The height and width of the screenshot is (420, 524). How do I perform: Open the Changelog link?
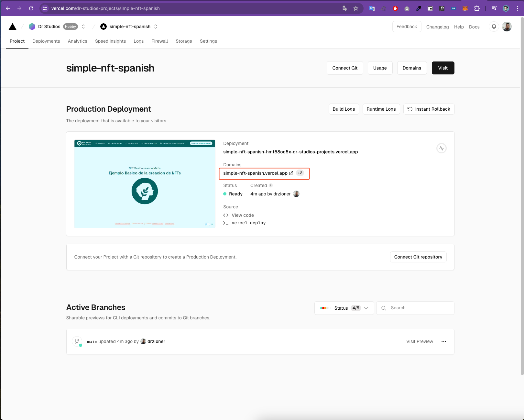click(437, 27)
